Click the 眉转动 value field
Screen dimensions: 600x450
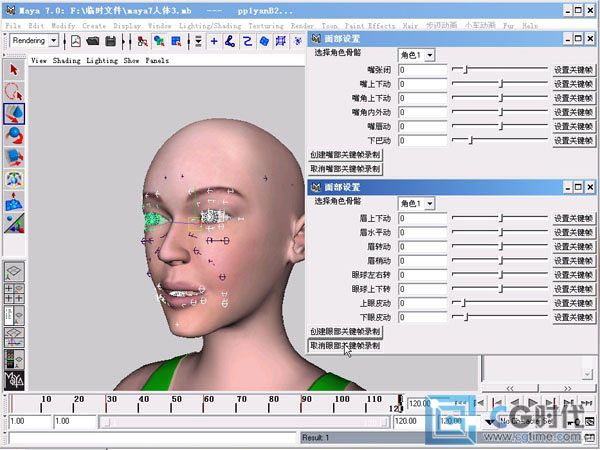point(422,247)
